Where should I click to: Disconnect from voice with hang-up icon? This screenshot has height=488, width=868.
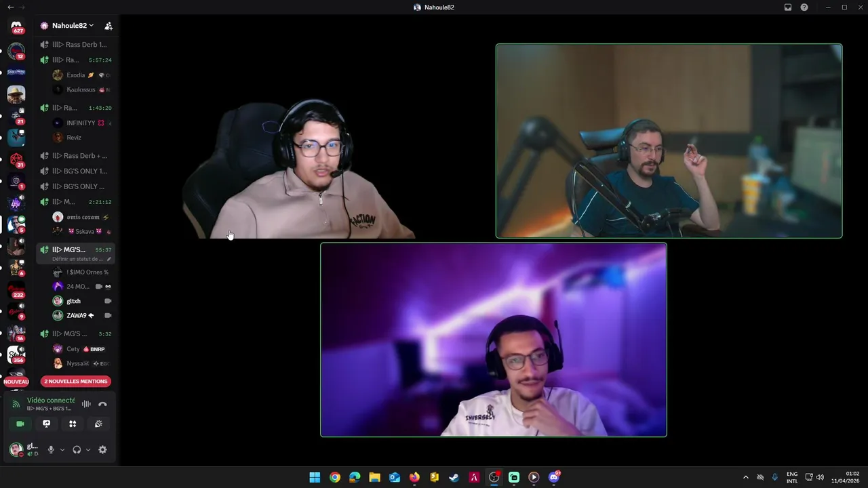tap(102, 404)
